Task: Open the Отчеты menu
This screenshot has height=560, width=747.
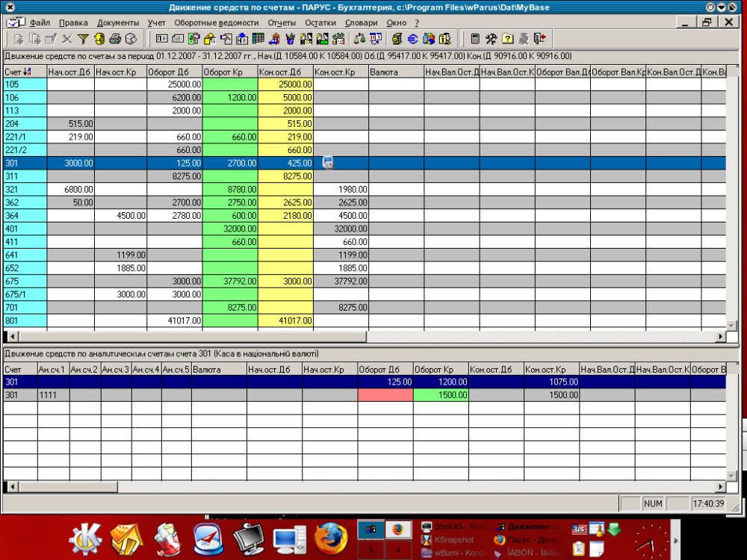Action: 282,22
